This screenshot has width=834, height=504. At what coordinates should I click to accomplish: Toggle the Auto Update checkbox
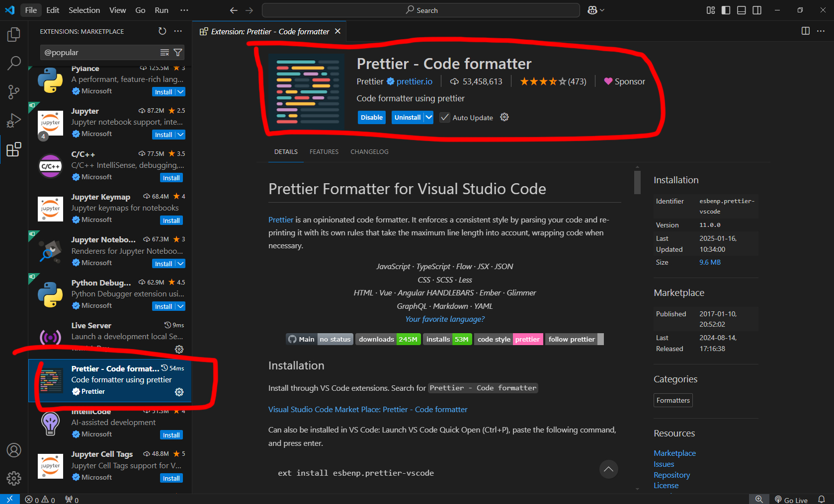(445, 118)
